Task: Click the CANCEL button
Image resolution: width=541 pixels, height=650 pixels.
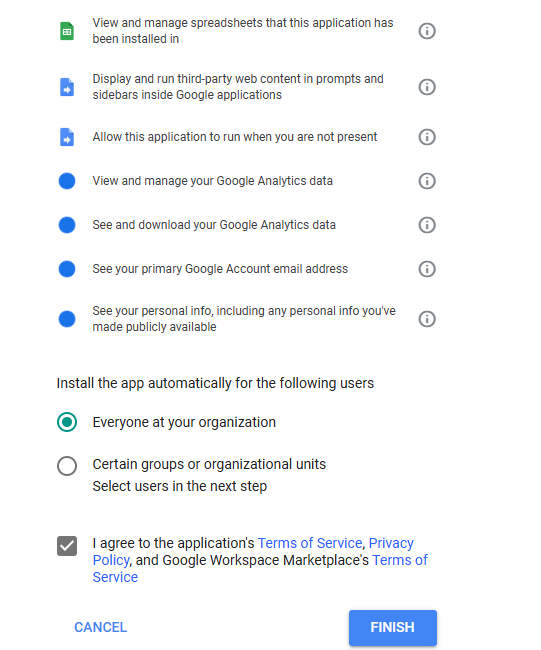Action: point(101,627)
